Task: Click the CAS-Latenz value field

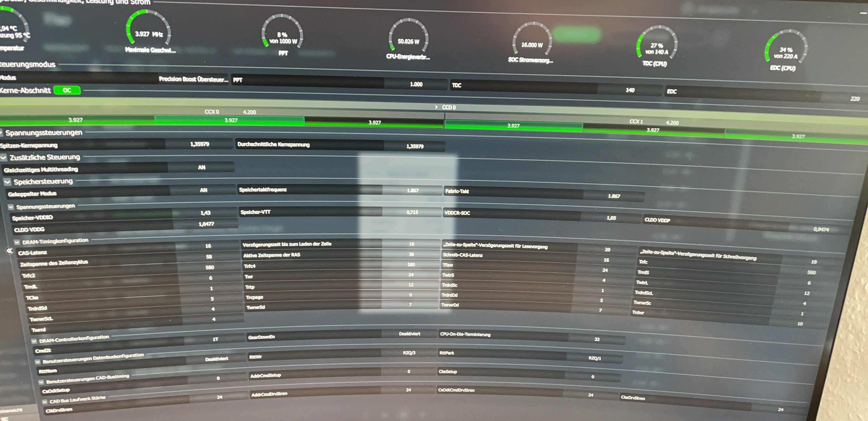Action: 208,246
